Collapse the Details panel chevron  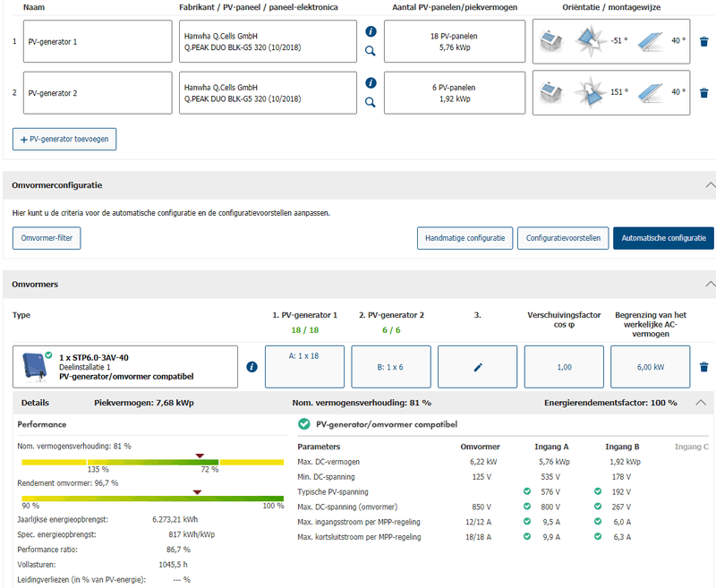click(x=700, y=403)
